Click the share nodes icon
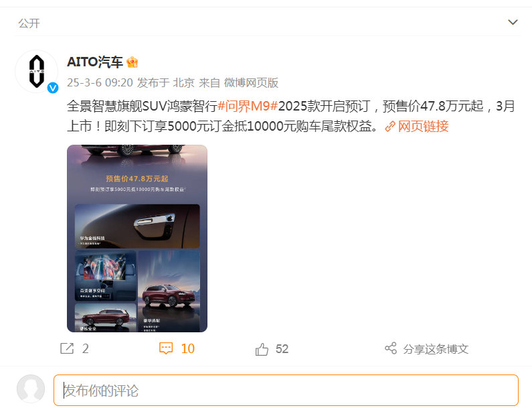This screenshot has height=408, width=532. [x=391, y=348]
